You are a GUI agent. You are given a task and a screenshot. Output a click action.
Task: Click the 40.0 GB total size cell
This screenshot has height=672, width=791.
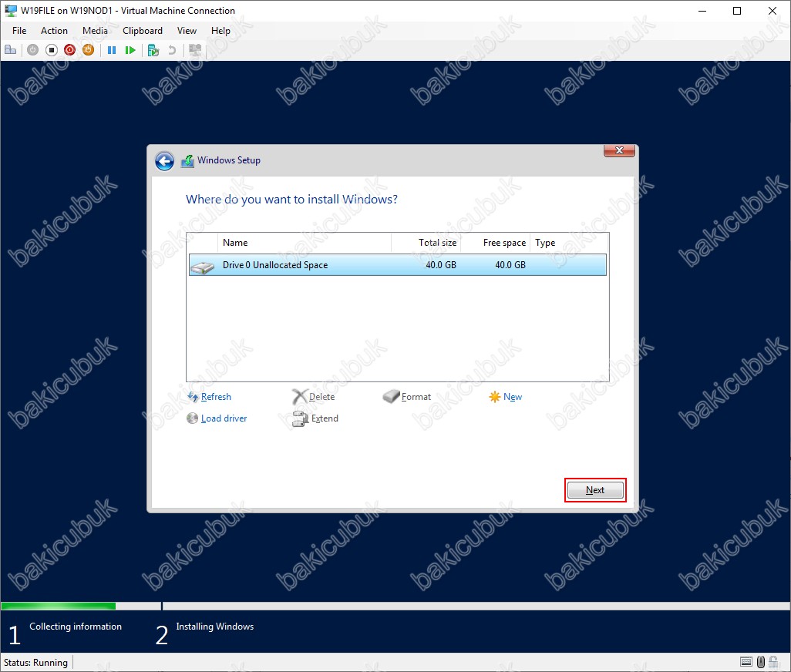[x=441, y=264]
